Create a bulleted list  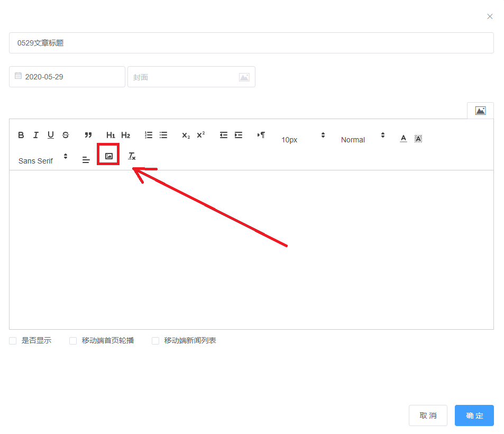click(163, 135)
